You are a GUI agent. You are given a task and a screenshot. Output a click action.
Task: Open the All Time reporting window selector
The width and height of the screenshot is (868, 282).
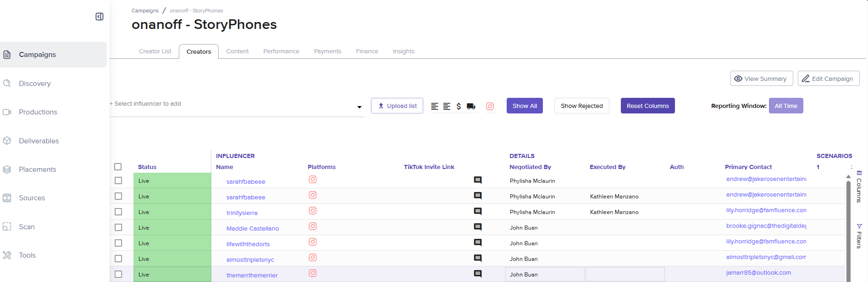click(x=786, y=106)
